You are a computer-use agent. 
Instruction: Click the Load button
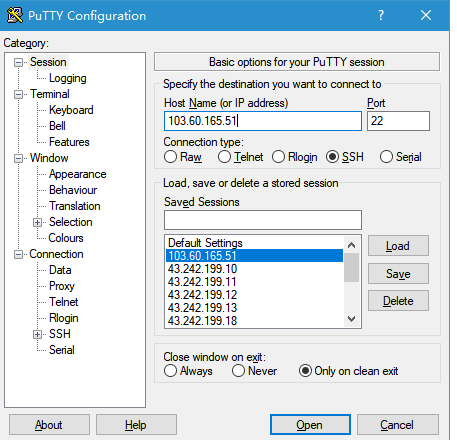click(398, 246)
